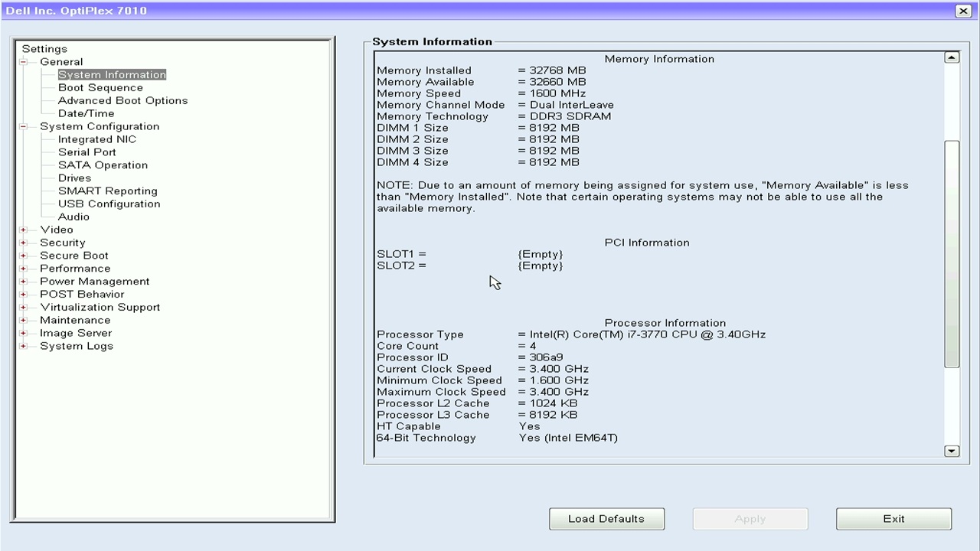
Task: Click the SLOT1 Empty entry
Action: [541, 254]
